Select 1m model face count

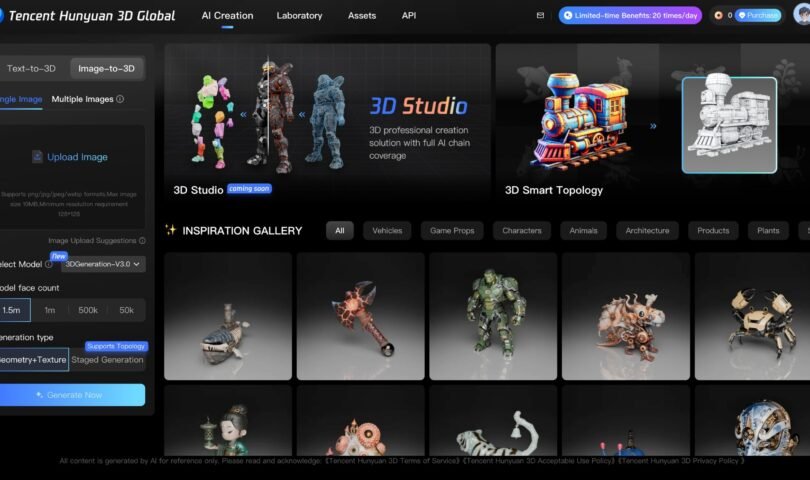click(x=50, y=311)
